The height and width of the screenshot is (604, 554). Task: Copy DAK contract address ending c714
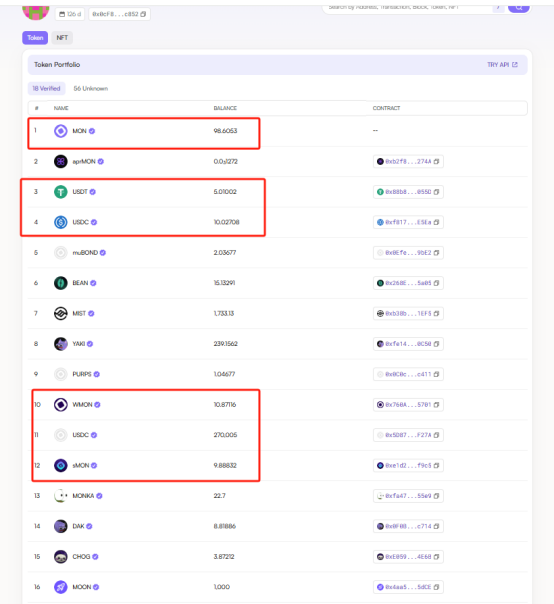click(x=436, y=526)
